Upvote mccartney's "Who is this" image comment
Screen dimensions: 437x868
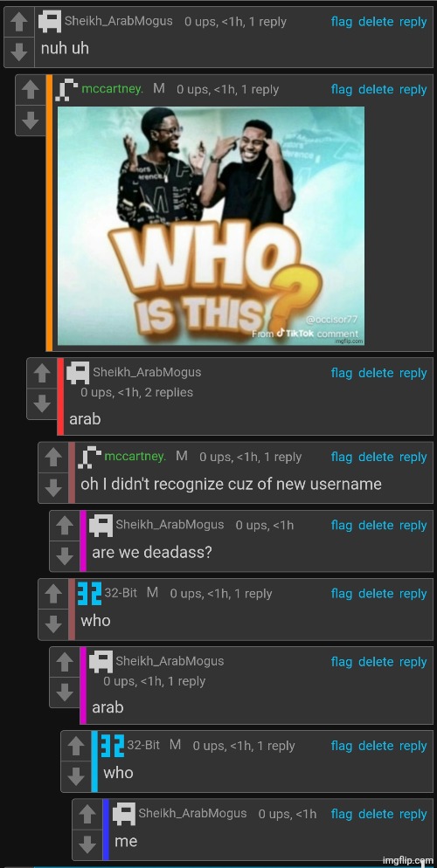coord(31,90)
